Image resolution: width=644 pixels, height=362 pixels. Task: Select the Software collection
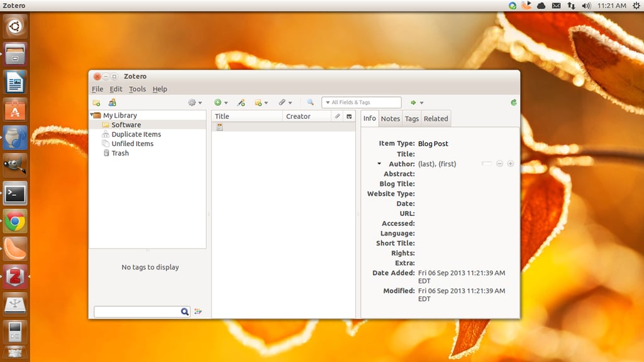(126, 125)
